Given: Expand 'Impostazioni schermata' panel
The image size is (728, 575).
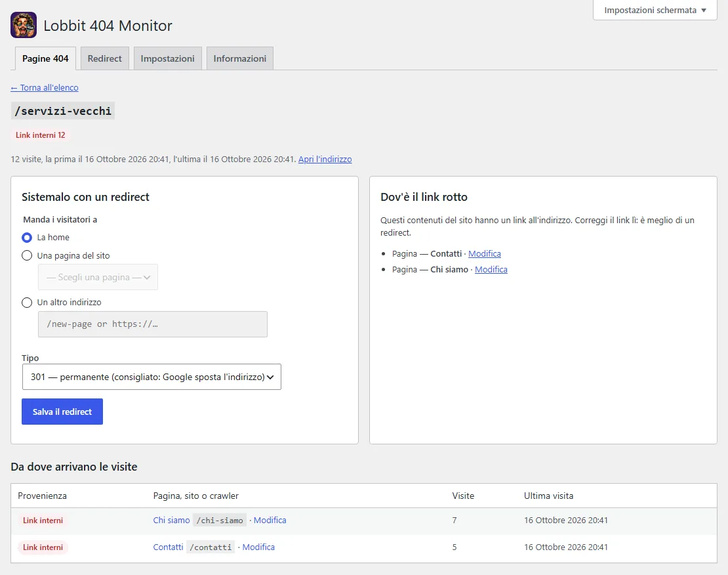Looking at the screenshot, I should coord(655,11).
